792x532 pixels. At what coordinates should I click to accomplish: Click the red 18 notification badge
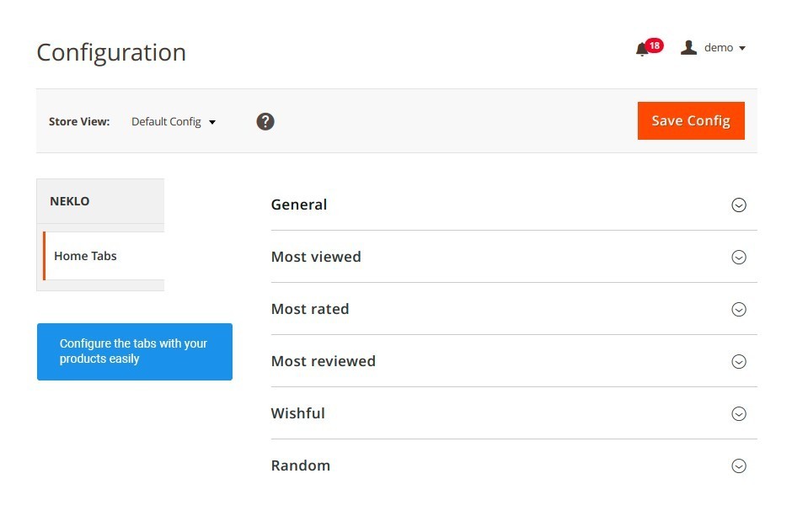(655, 45)
